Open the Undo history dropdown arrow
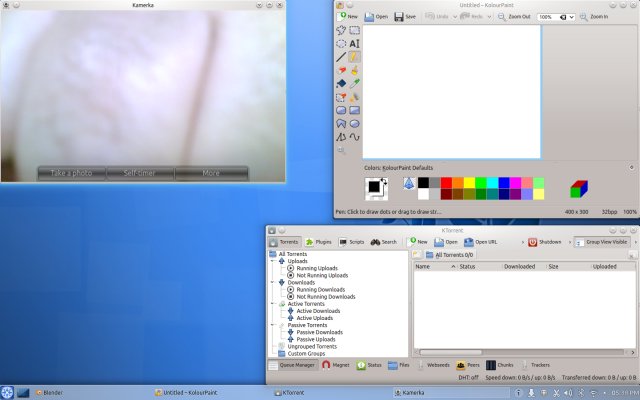 tap(455, 17)
